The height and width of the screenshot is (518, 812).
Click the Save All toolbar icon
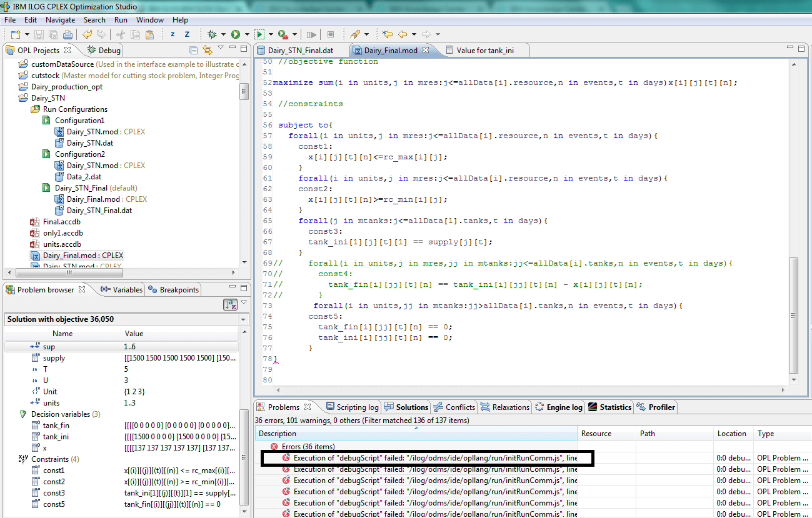click(x=53, y=34)
